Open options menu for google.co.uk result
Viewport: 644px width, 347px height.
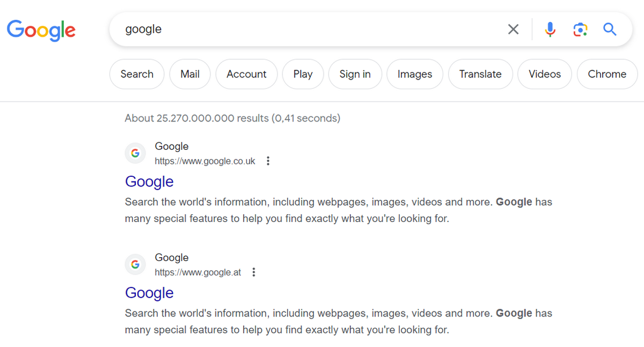click(x=268, y=161)
